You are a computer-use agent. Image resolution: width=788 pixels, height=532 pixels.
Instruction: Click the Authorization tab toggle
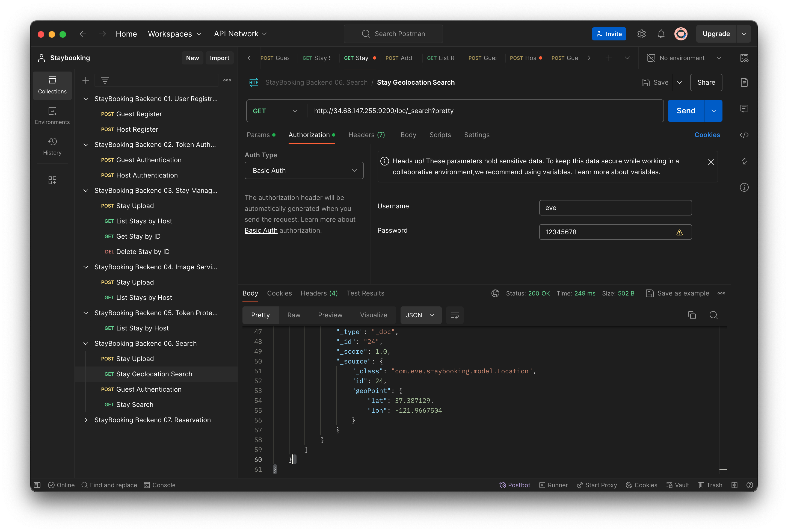coord(309,134)
